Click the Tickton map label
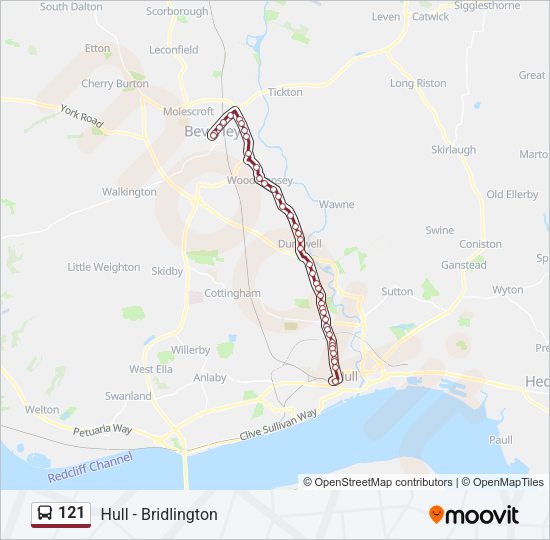This screenshot has height=540, width=550. click(x=285, y=92)
